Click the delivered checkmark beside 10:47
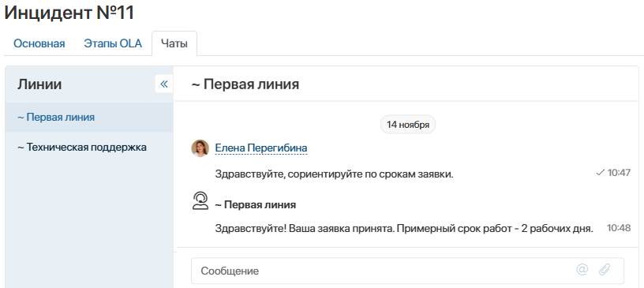This screenshot has width=644, height=288. click(x=600, y=173)
